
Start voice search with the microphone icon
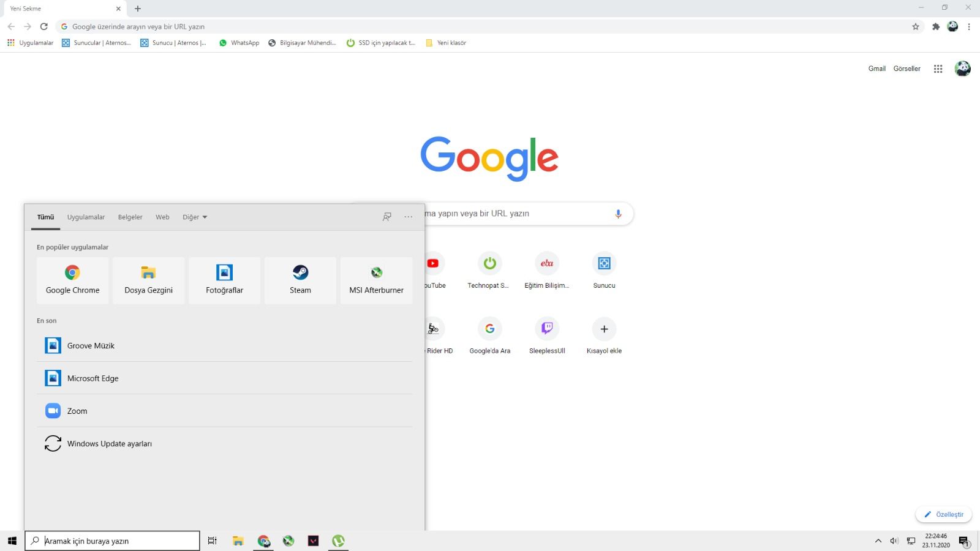(x=618, y=214)
